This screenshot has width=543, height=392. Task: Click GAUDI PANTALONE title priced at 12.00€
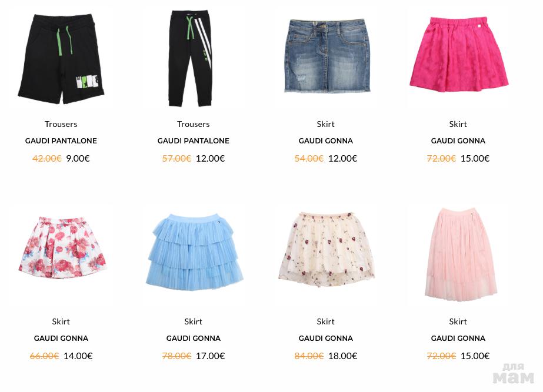tap(193, 141)
